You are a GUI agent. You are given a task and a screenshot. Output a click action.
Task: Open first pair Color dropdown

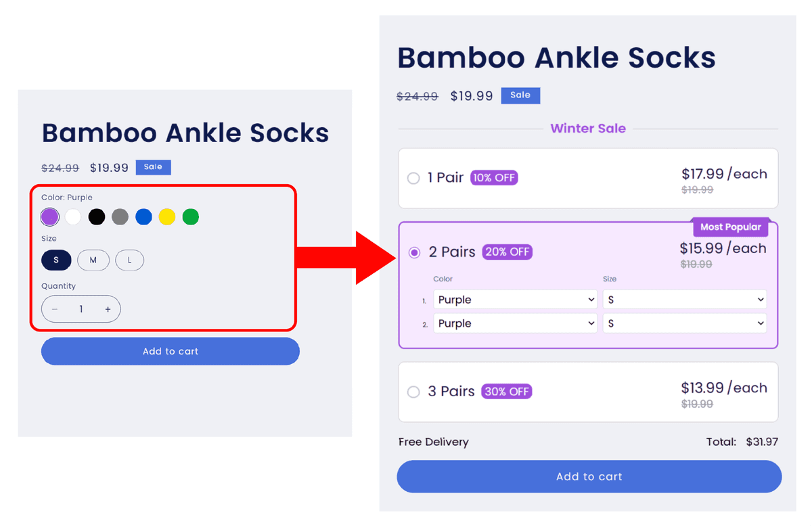(515, 300)
